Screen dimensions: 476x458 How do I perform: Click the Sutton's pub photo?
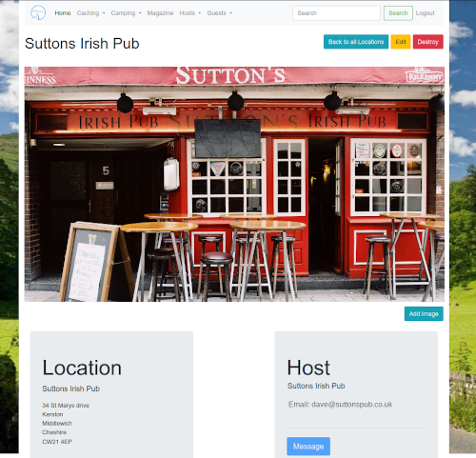[x=234, y=184]
